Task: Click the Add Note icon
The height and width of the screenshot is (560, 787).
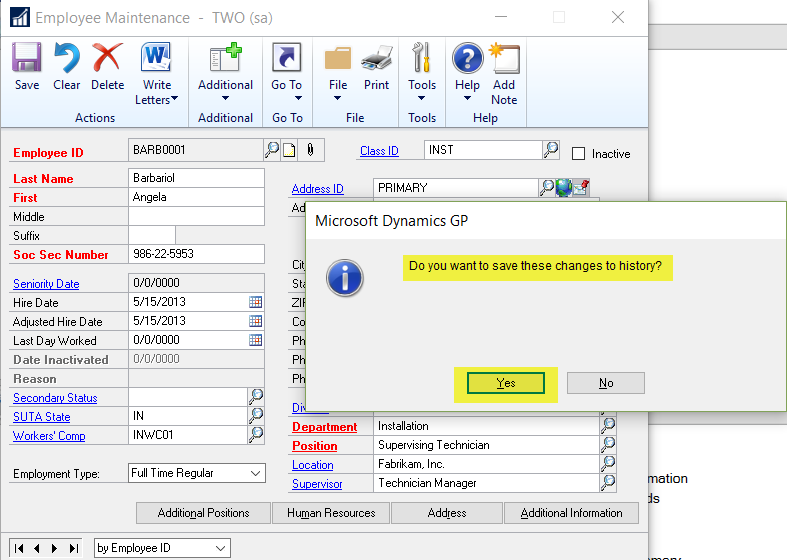Action: pyautogui.click(x=504, y=58)
